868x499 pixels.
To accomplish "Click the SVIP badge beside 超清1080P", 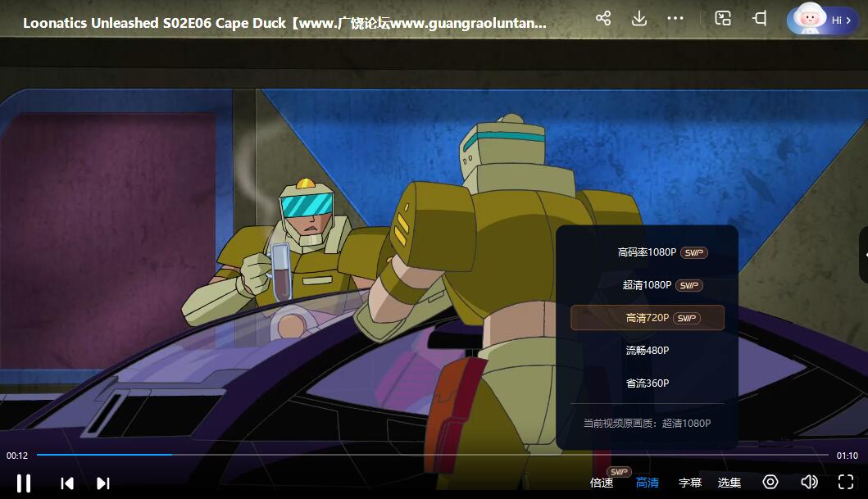I will click(x=689, y=285).
